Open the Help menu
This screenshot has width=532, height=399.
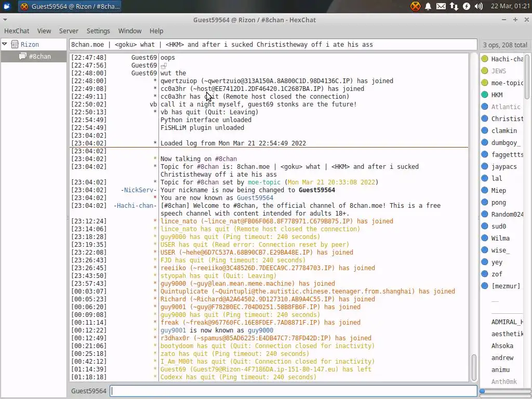click(x=156, y=31)
